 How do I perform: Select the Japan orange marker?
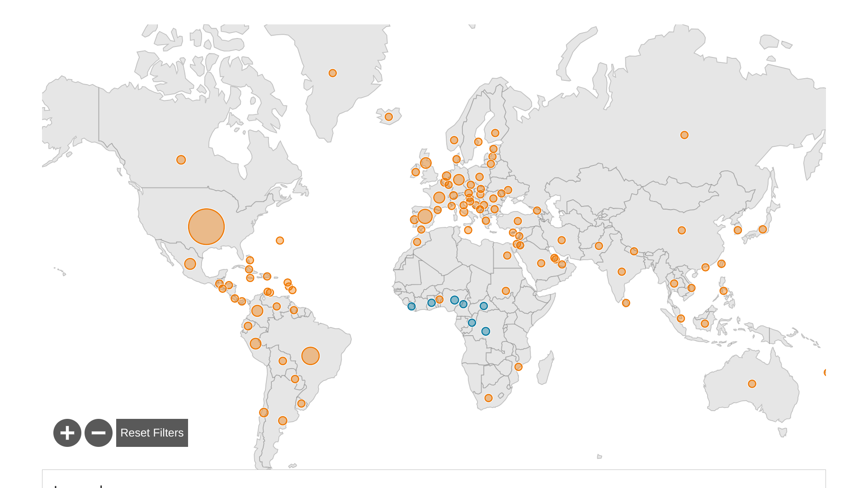(763, 230)
